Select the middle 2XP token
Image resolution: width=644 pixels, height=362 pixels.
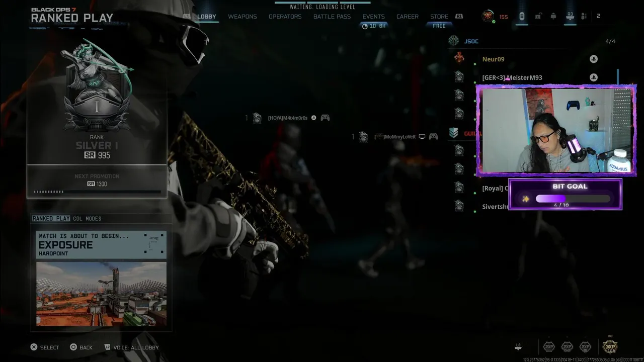pyautogui.click(x=567, y=347)
